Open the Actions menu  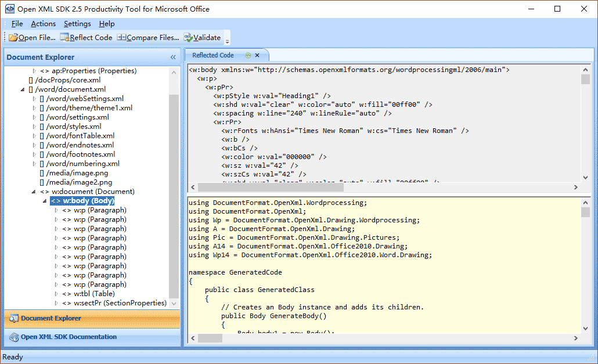click(43, 24)
